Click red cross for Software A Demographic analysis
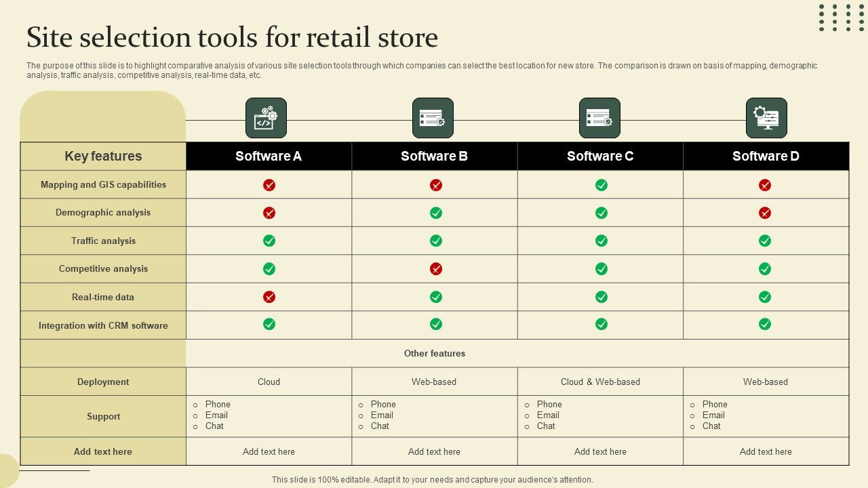 pyautogui.click(x=269, y=213)
